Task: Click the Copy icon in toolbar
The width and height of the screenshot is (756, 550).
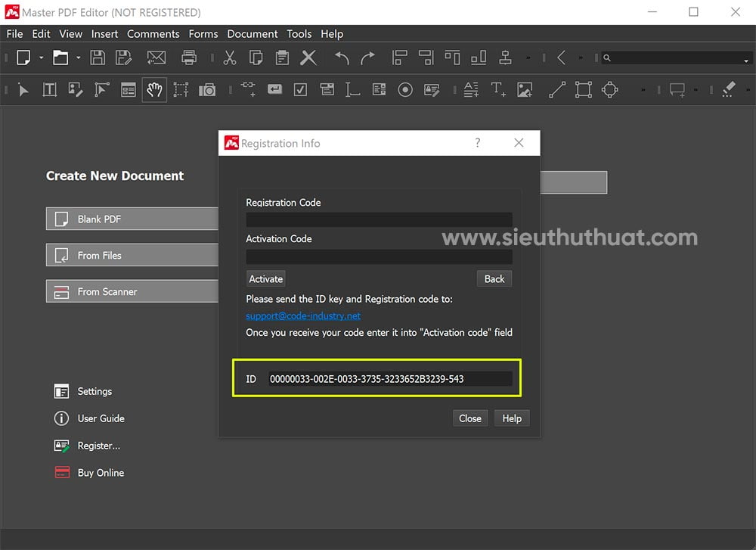Action: click(256, 58)
